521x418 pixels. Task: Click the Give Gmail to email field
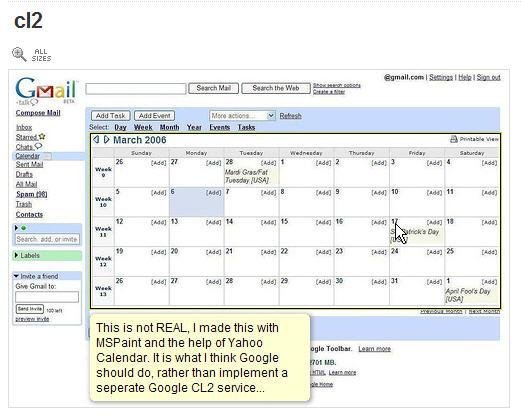pyautogui.click(x=47, y=297)
